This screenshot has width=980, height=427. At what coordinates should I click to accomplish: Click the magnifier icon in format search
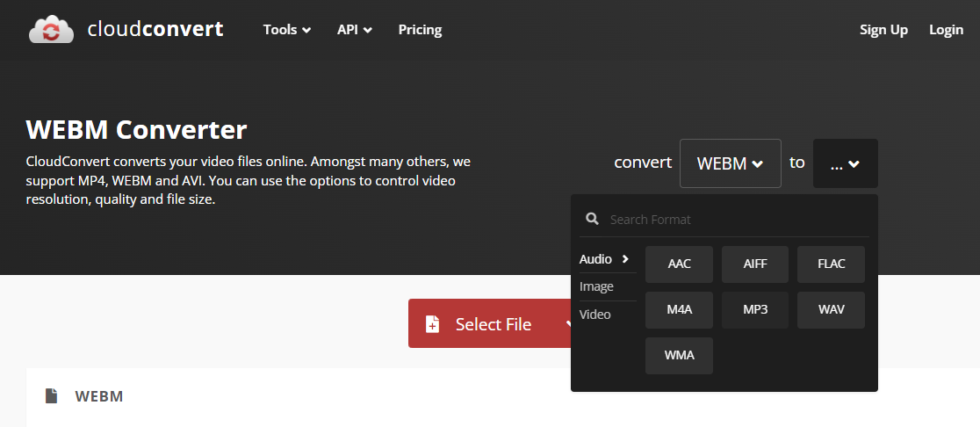point(592,219)
